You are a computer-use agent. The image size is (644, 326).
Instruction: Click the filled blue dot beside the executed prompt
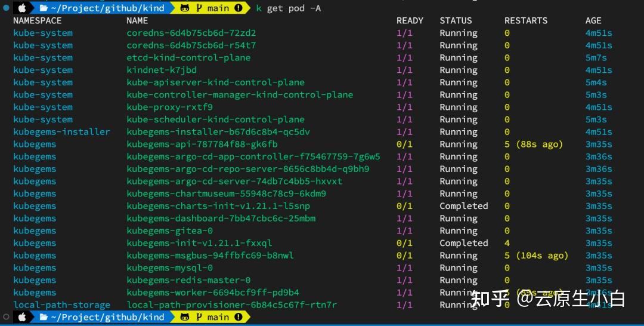click(7, 8)
